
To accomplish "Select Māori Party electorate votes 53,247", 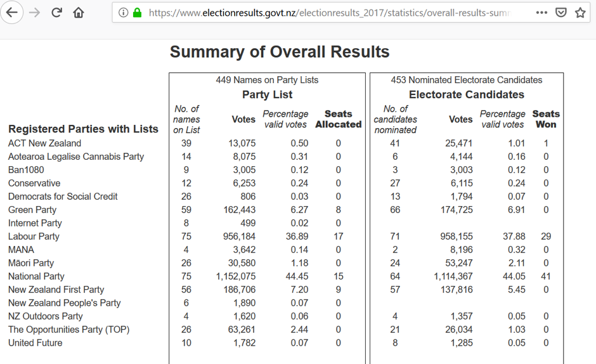I will point(459,263).
